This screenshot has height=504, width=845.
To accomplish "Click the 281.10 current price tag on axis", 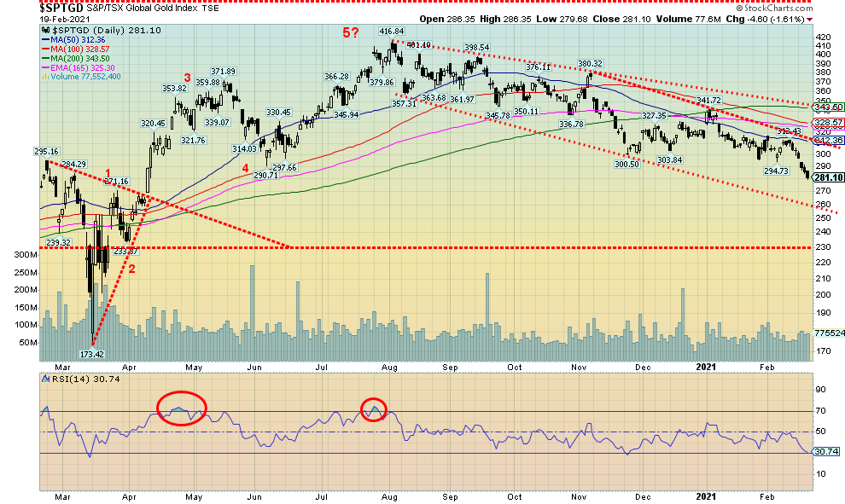I will (824, 177).
